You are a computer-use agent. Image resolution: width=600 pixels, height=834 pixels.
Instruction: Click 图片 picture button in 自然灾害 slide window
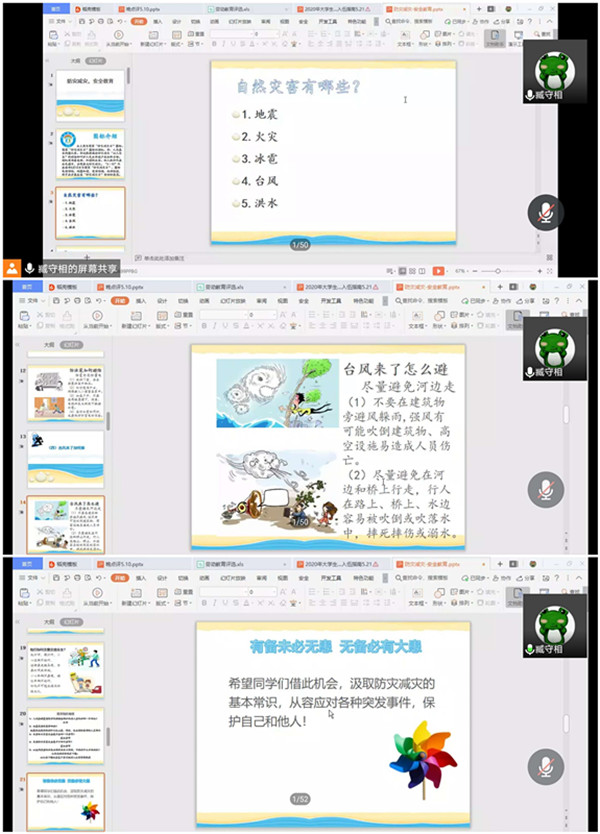click(x=446, y=34)
